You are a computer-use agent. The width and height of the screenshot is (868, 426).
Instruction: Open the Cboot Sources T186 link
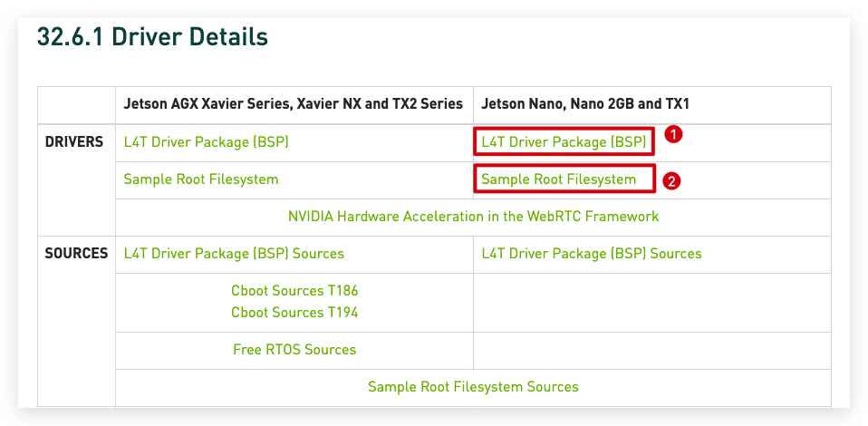point(294,291)
